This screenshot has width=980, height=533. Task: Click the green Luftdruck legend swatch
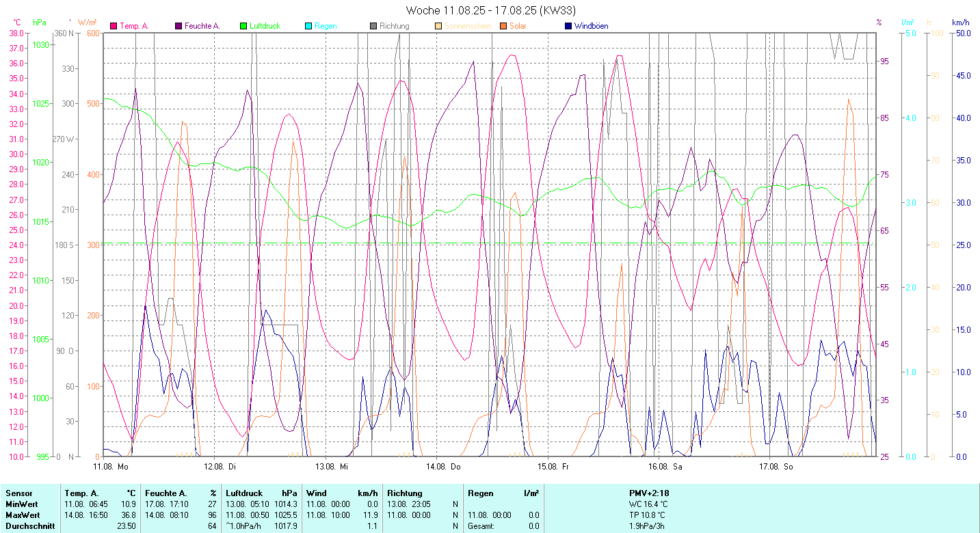(x=243, y=26)
